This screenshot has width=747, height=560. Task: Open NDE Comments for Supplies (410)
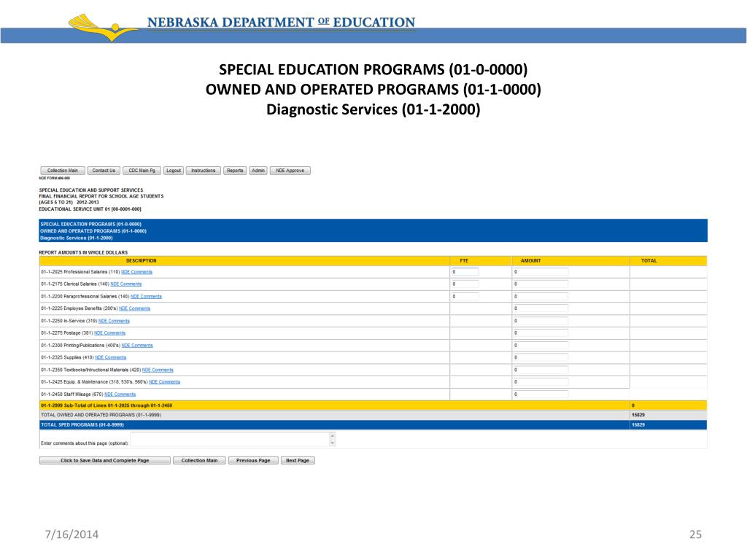coord(111,357)
